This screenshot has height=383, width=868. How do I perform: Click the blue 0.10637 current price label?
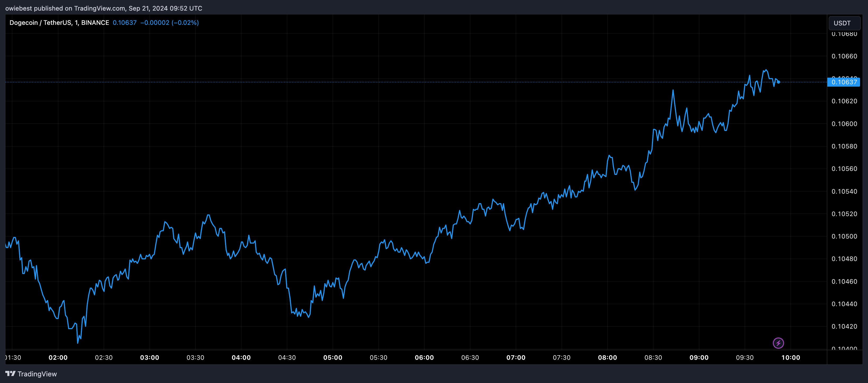(x=843, y=82)
